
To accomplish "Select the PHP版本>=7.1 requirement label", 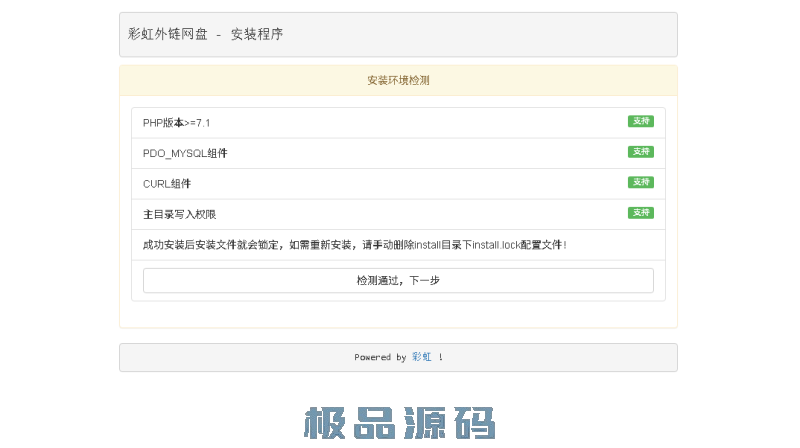I will [177, 123].
